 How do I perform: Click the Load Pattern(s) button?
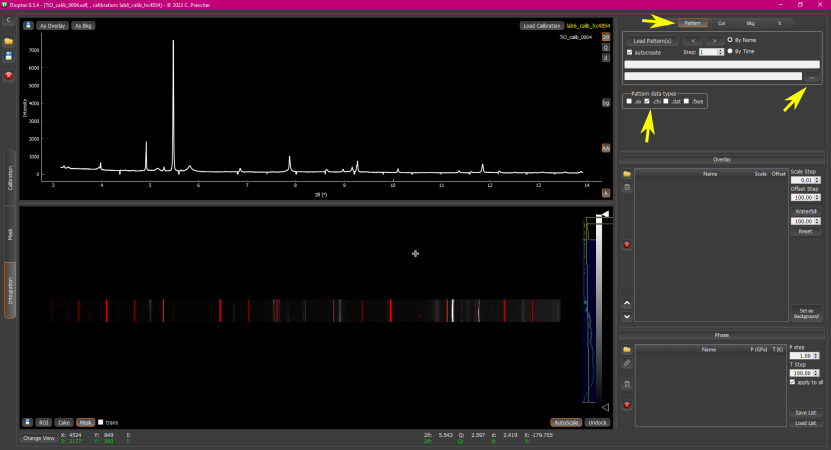[x=652, y=41]
